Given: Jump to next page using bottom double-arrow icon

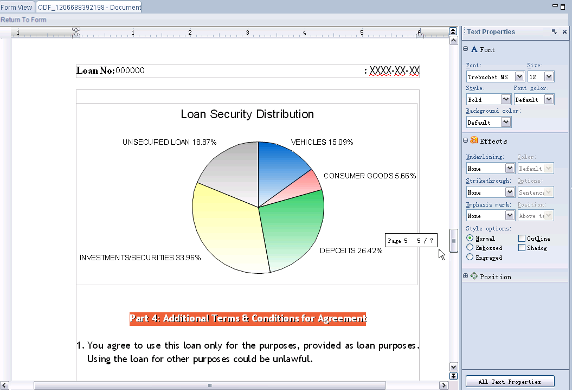Looking at the screenshot, I should [x=453, y=376].
